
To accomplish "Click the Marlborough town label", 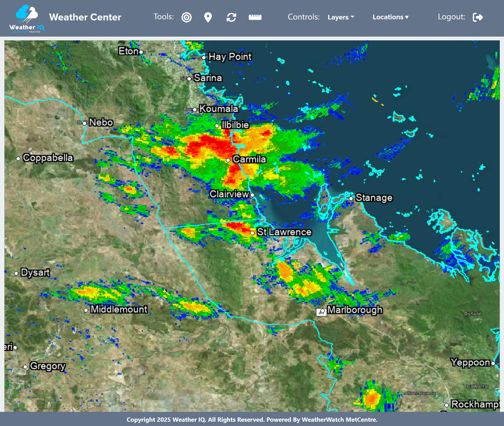I will (x=355, y=310).
